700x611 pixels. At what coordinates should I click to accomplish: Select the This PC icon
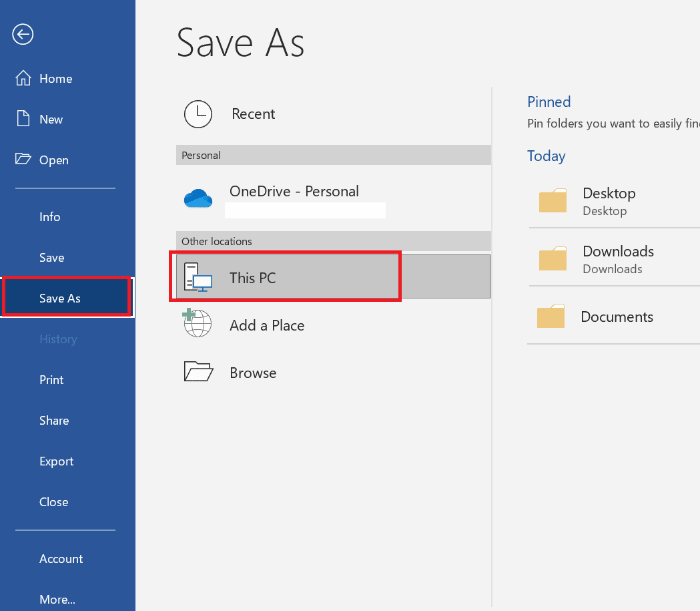197,276
